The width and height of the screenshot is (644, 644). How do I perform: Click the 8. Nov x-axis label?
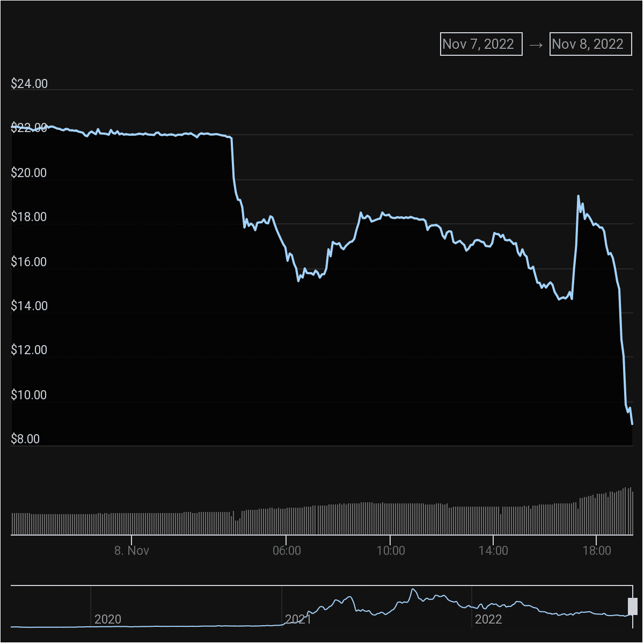click(131, 551)
